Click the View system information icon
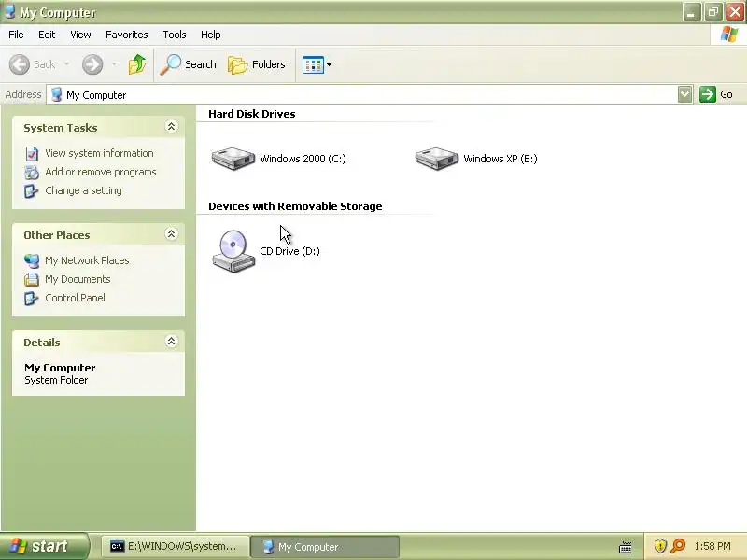 click(32, 153)
